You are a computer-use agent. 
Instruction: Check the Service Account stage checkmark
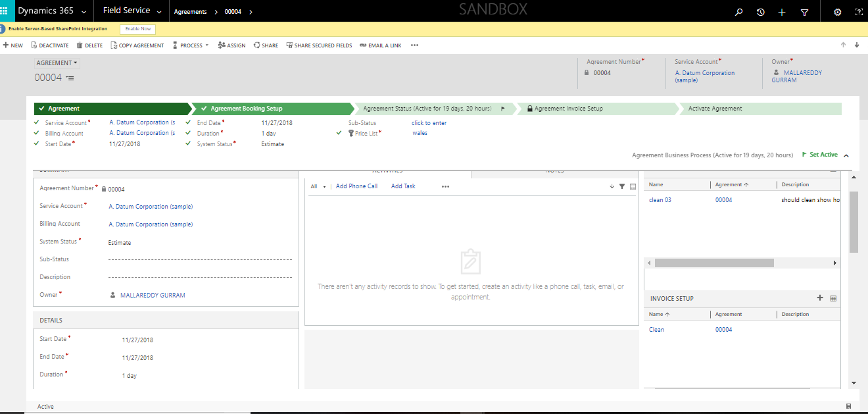coord(36,122)
